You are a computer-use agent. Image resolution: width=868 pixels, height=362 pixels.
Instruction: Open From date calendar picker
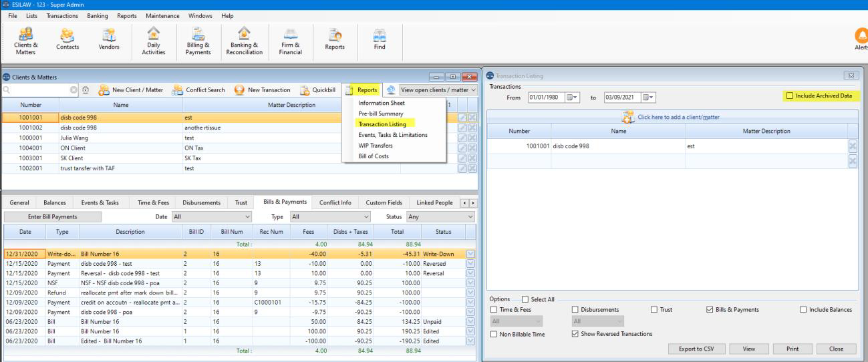[x=571, y=97]
